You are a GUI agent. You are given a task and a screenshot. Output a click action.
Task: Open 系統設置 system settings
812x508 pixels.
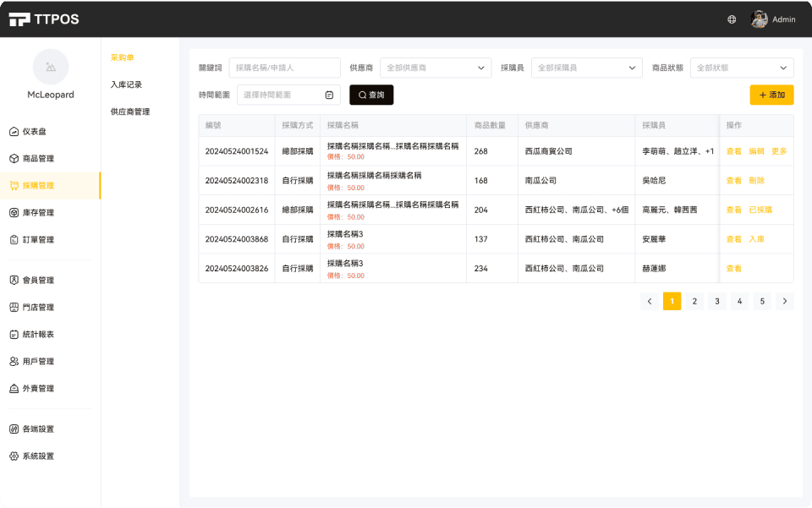click(x=37, y=456)
